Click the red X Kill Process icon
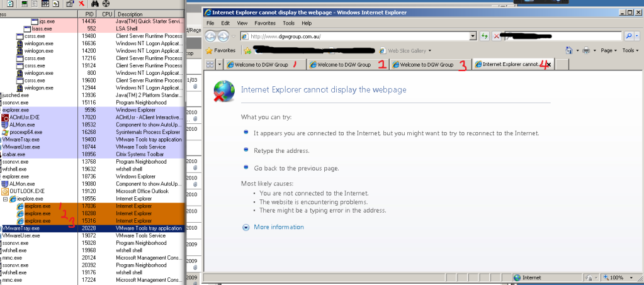The image size is (644, 285). coord(81,3)
